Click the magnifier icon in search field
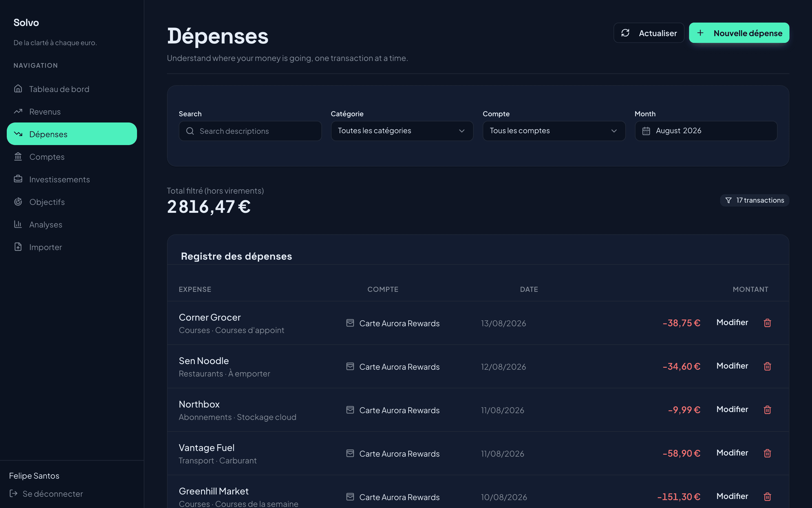The image size is (812, 508). [x=190, y=131]
